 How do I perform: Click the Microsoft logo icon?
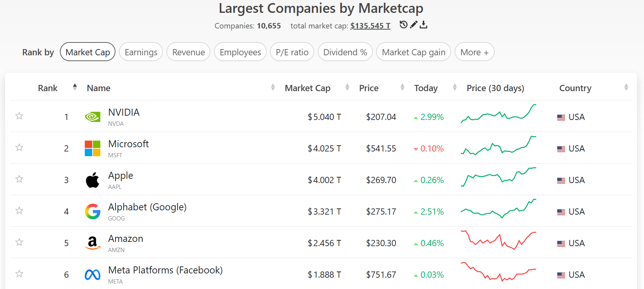[x=93, y=148]
